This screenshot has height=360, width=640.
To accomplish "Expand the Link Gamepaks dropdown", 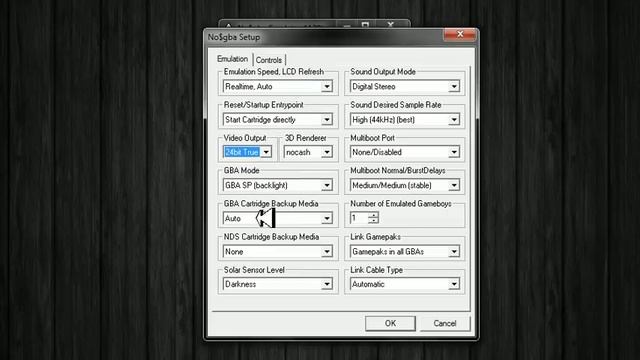I will pyautogui.click(x=454, y=251).
